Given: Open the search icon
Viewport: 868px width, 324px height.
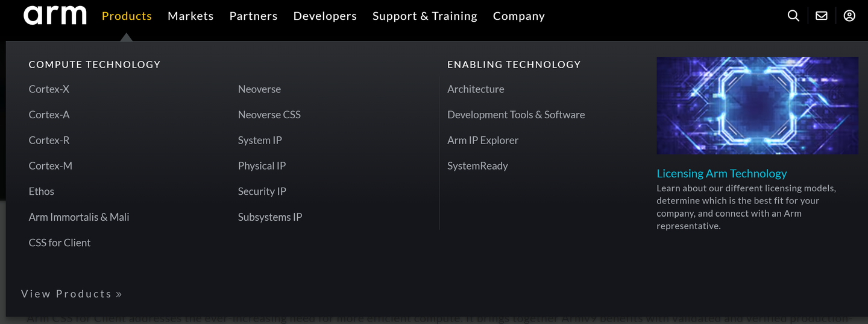Looking at the screenshot, I should (x=793, y=16).
